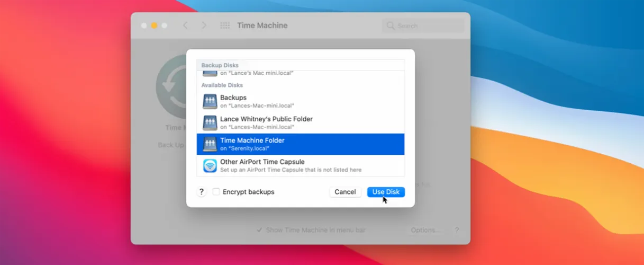Show all preferences with the grid icon

(x=225, y=25)
